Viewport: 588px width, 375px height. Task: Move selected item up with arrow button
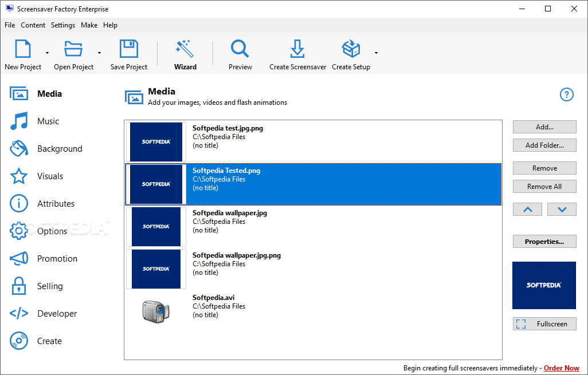[x=528, y=210]
